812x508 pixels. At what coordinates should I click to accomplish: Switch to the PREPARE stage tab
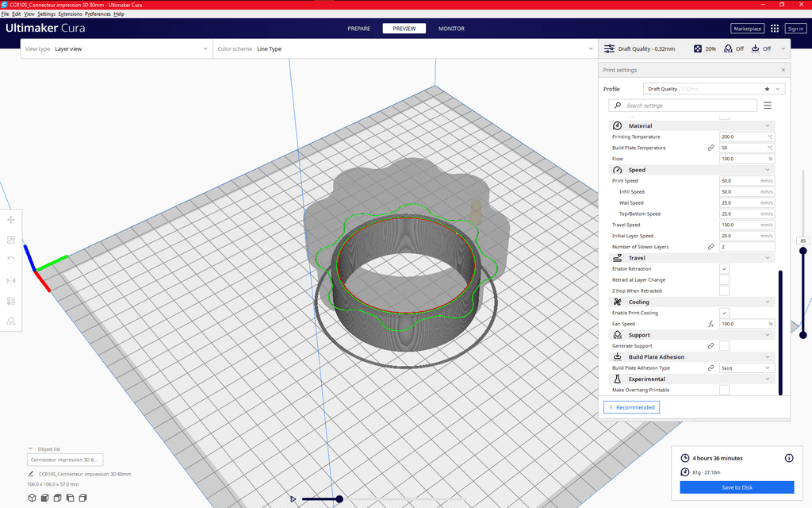[359, 29]
